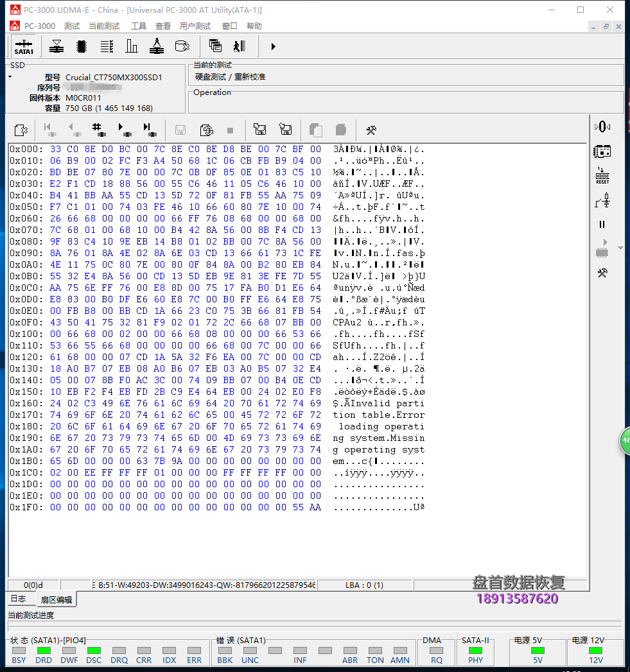Click the sheet-with-star icon in the sector editor toolbar
Image resolution: width=630 pixels, height=672 pixels.
(x=21, y=130)
